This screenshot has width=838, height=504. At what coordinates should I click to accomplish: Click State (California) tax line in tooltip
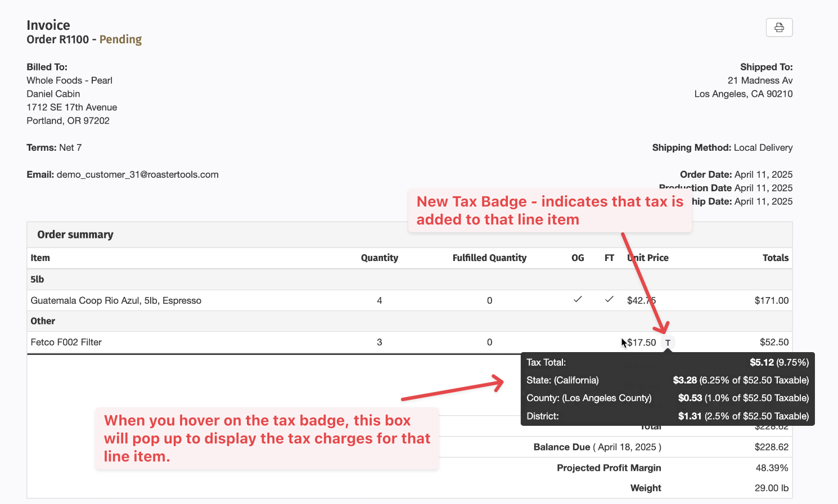pyautogui.click(x=668, y=380)
